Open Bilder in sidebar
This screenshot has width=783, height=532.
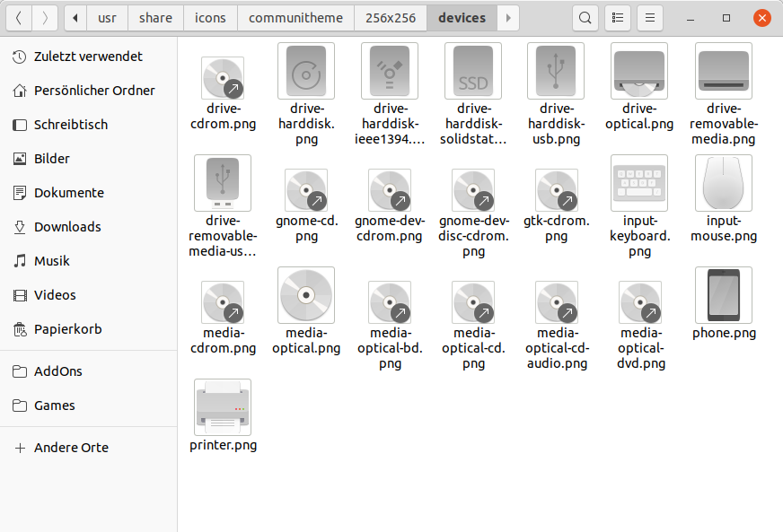[88, 159]
